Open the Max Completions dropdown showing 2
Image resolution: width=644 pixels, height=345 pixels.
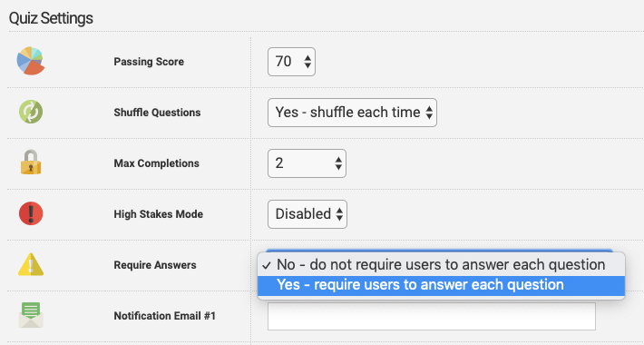[x=307, y=163]
